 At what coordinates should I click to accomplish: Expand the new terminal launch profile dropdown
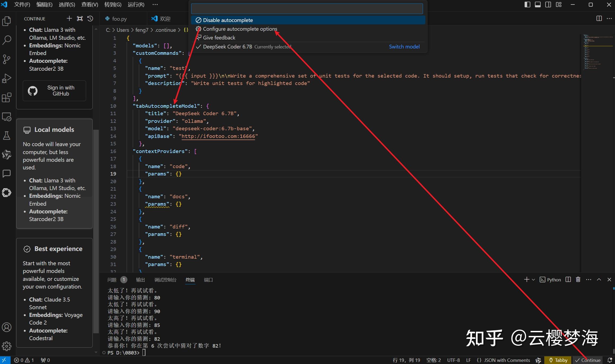[x=533, y=280]
